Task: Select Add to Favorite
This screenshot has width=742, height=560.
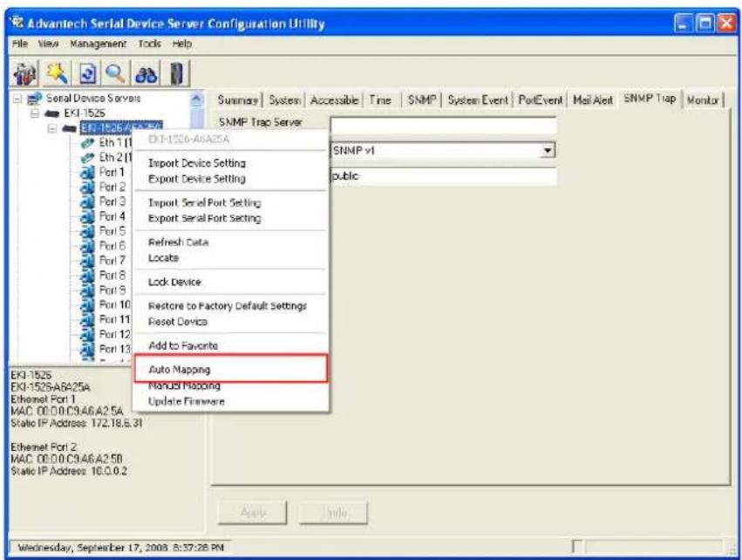Action: coord(230,345)
